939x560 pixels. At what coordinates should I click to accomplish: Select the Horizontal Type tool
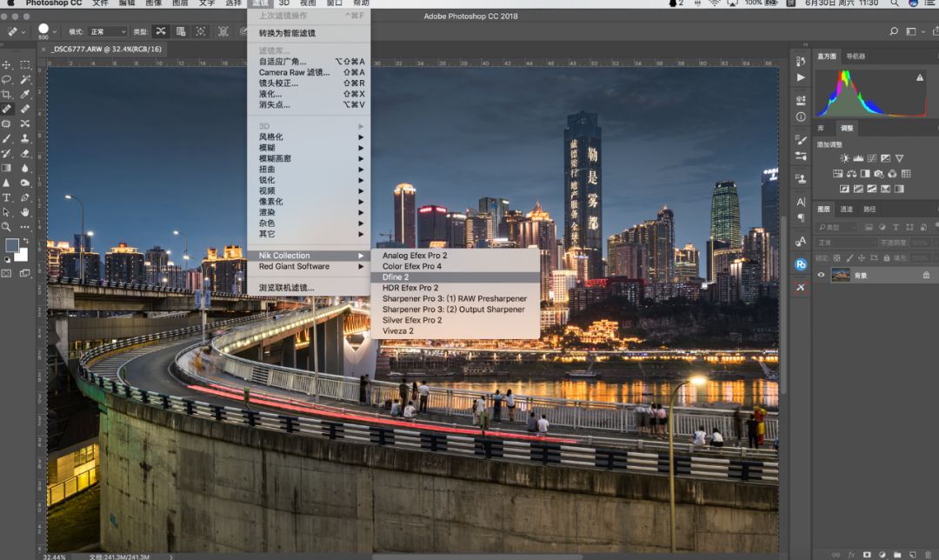pos(7,197)
